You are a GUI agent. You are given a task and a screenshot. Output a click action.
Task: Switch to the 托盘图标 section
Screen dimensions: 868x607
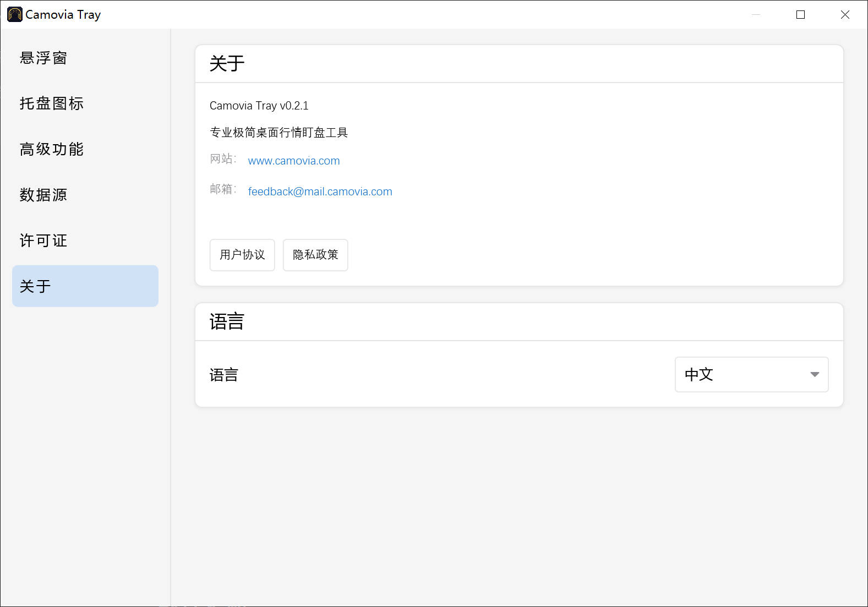pyautogui.click(x=85, y=103)
